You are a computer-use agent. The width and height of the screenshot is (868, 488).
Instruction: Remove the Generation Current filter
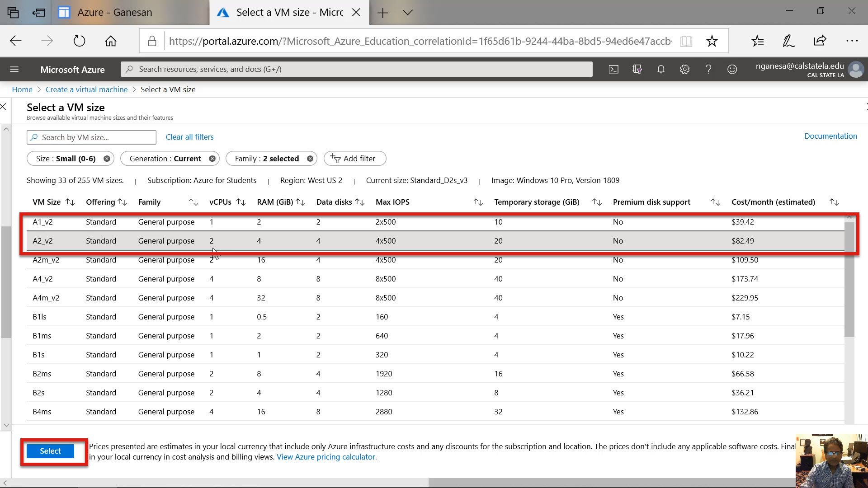pyautogui.click(x=212, y=159)
